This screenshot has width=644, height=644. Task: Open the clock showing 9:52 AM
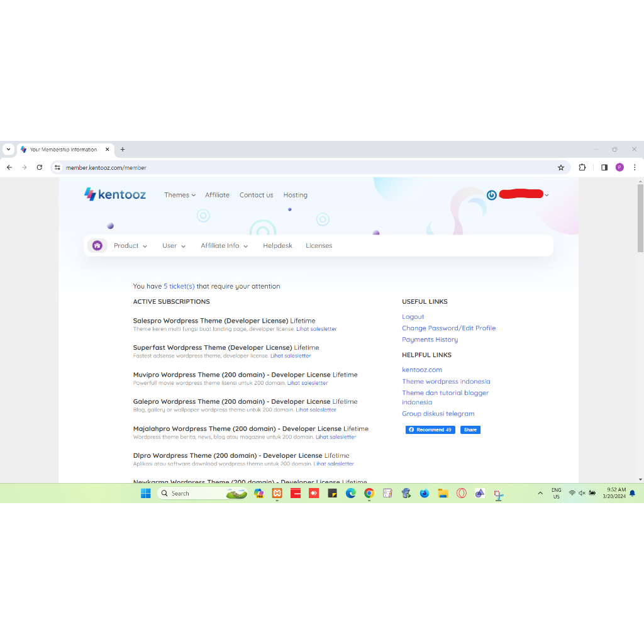pos(614,493)
